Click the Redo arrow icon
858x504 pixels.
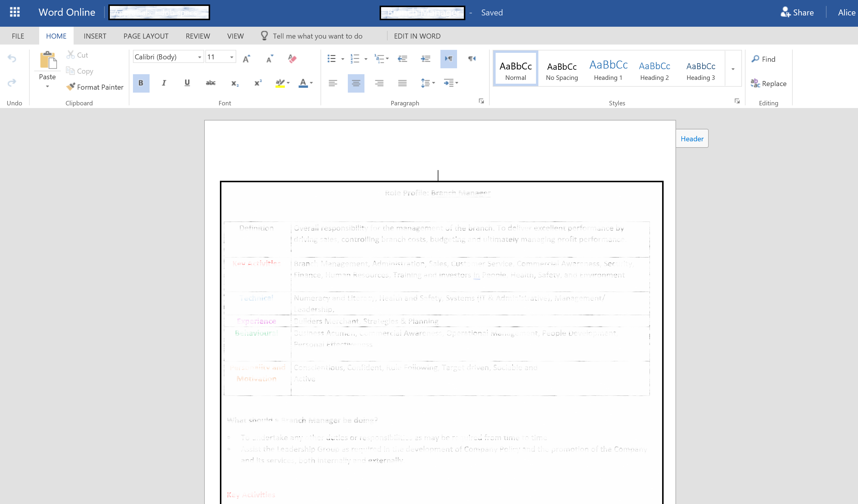click(12, 83)
